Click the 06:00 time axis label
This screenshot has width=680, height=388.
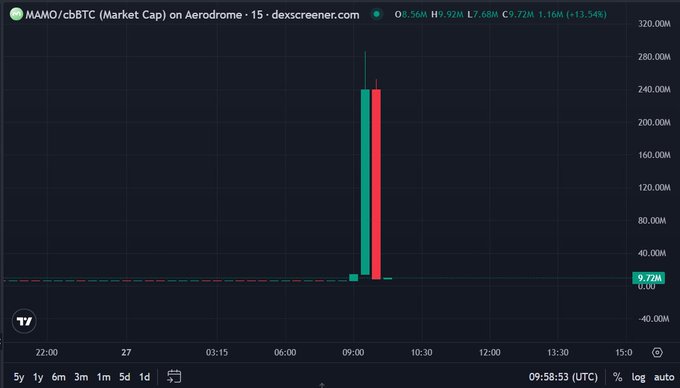285,352
